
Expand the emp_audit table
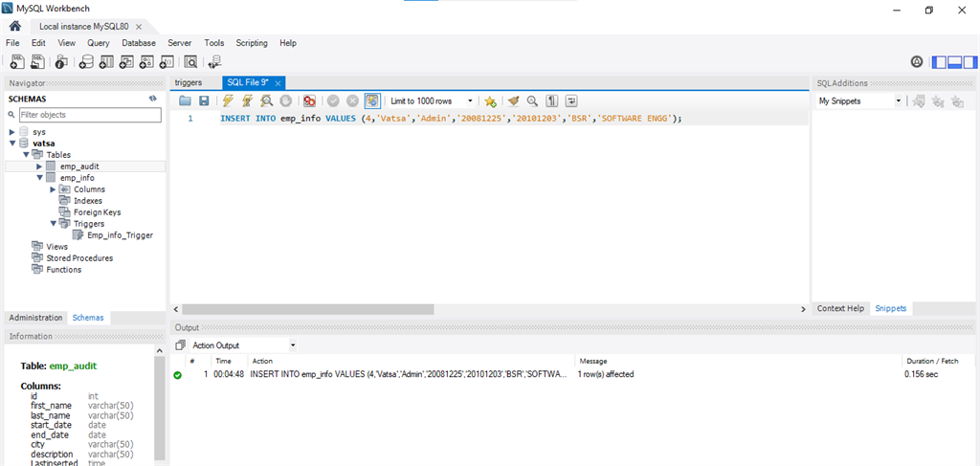pyautogui.click(x=38, y=166)
